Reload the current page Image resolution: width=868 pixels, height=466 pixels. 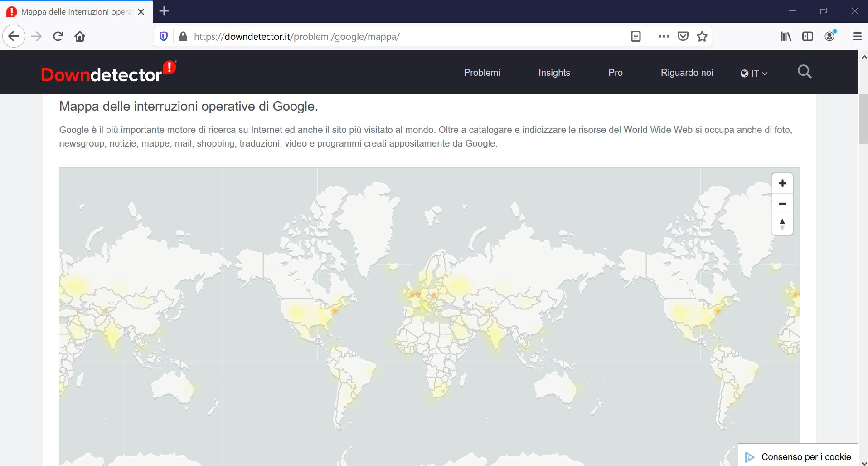click(58, 36)
